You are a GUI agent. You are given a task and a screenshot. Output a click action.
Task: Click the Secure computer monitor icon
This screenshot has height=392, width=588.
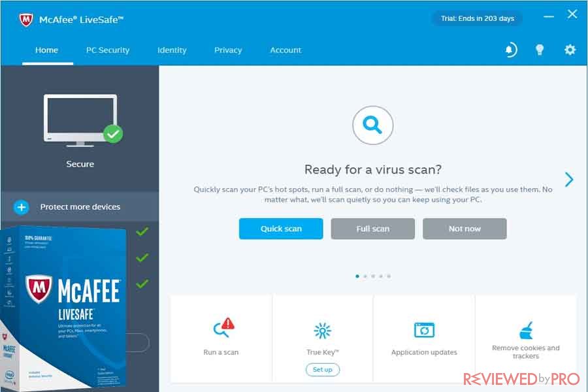coord(83,120)
